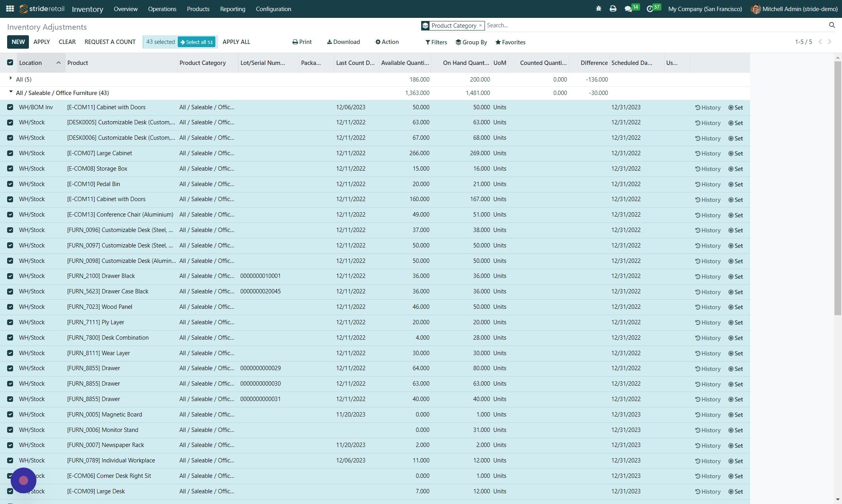This screenshot has height=504, width=842.
Task: Open the apps grid menu icon
Action: (10, 9)
